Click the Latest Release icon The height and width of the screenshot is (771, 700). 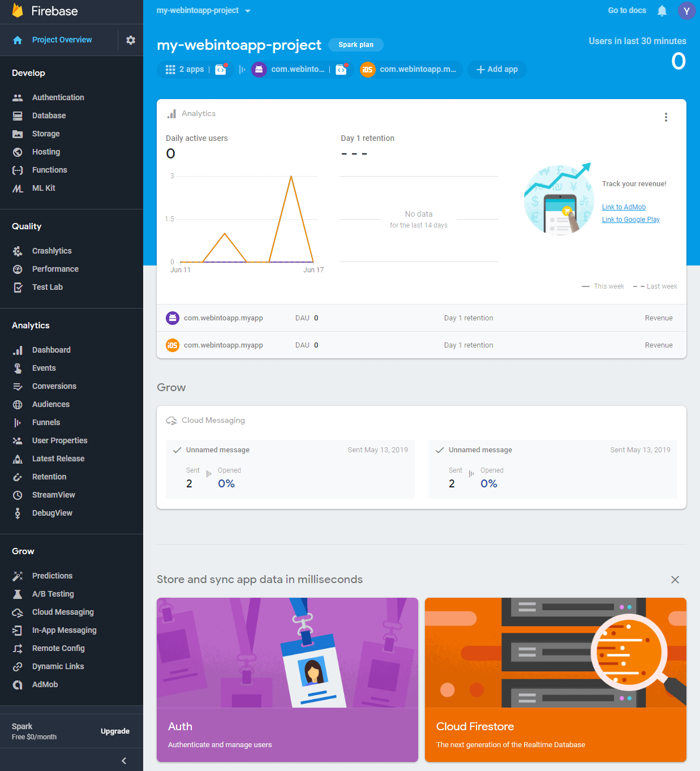[x=18, y=459]
